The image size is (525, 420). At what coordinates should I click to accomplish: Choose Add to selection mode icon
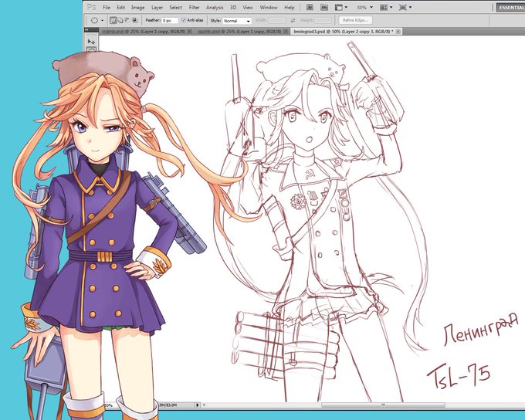[x=120, y=20]
